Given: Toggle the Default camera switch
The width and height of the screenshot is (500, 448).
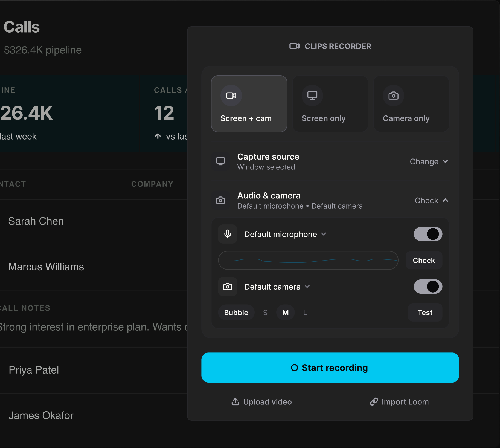Looking at the screenshot, I should coord(428,287).
